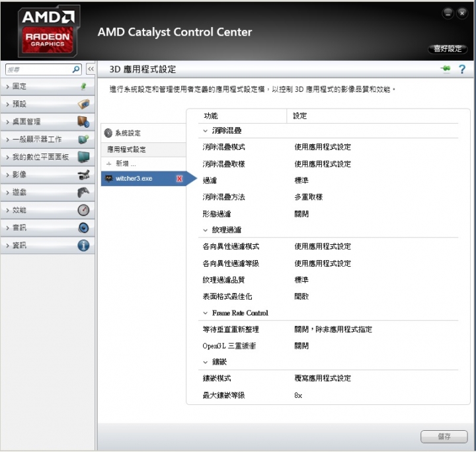This screenshot has width=476, height=452.
Task: Change OpenGL 三重緩衝 value 關閉
Action: (x=301, y=346)
